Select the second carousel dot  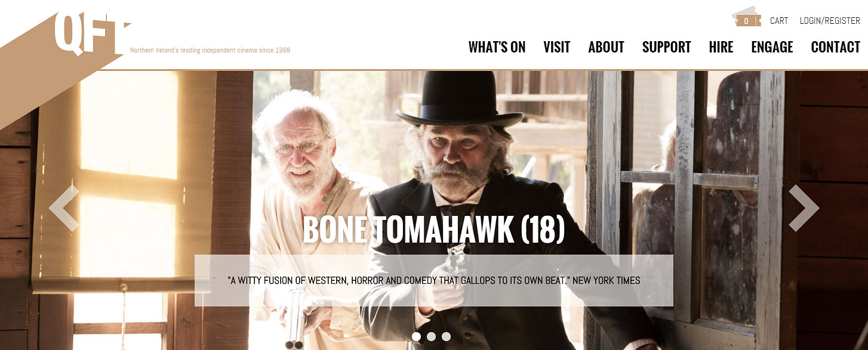431,337
